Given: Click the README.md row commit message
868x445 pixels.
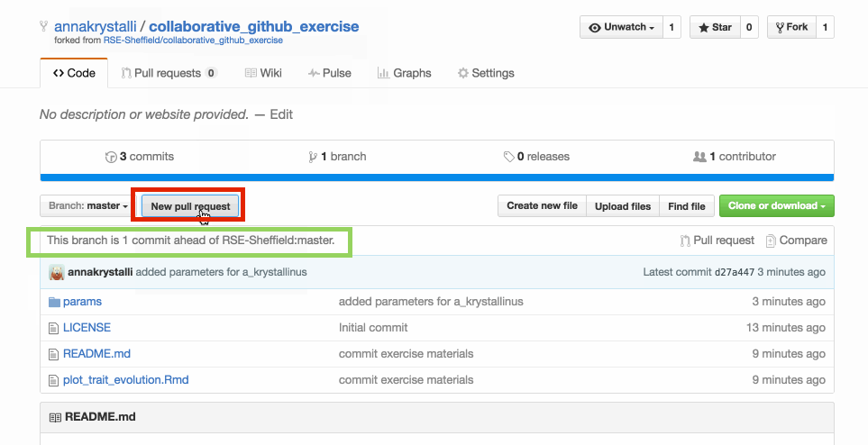Looking at the screenshot, I should (x=406, y=354).
